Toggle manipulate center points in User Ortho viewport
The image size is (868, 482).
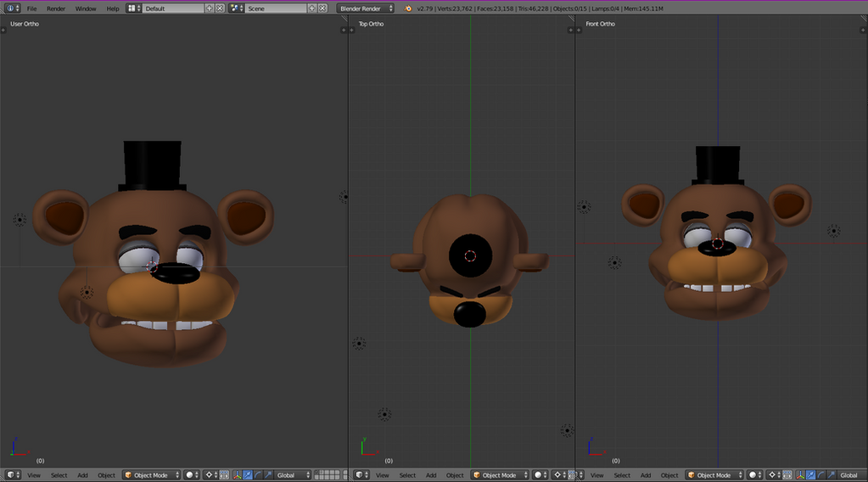click(x=224, y=475)
